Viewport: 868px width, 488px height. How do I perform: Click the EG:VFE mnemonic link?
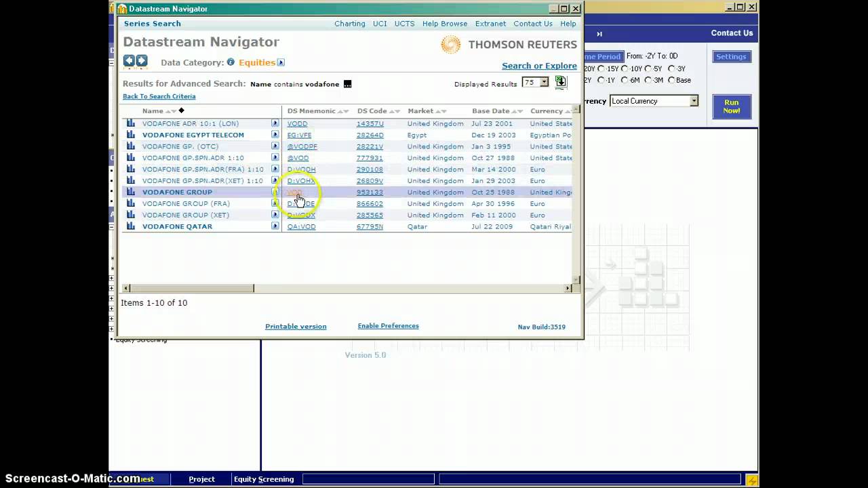click(299, 136)
